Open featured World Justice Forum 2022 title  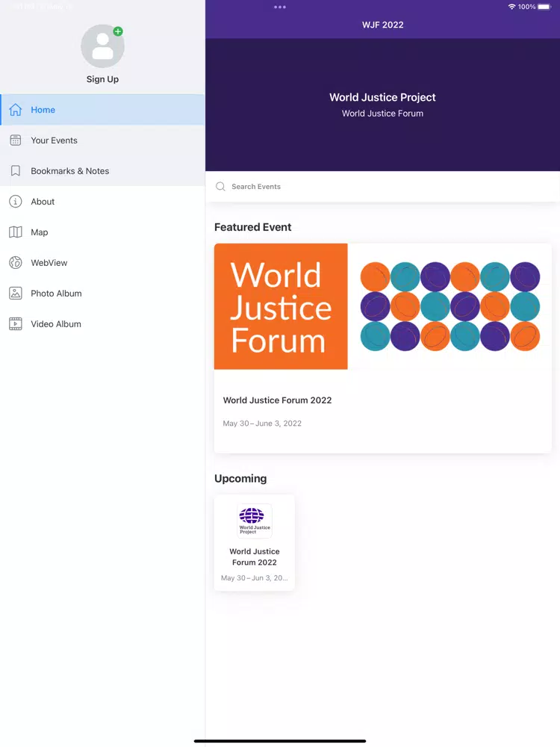pyautogui.click(x=277, y=400)
